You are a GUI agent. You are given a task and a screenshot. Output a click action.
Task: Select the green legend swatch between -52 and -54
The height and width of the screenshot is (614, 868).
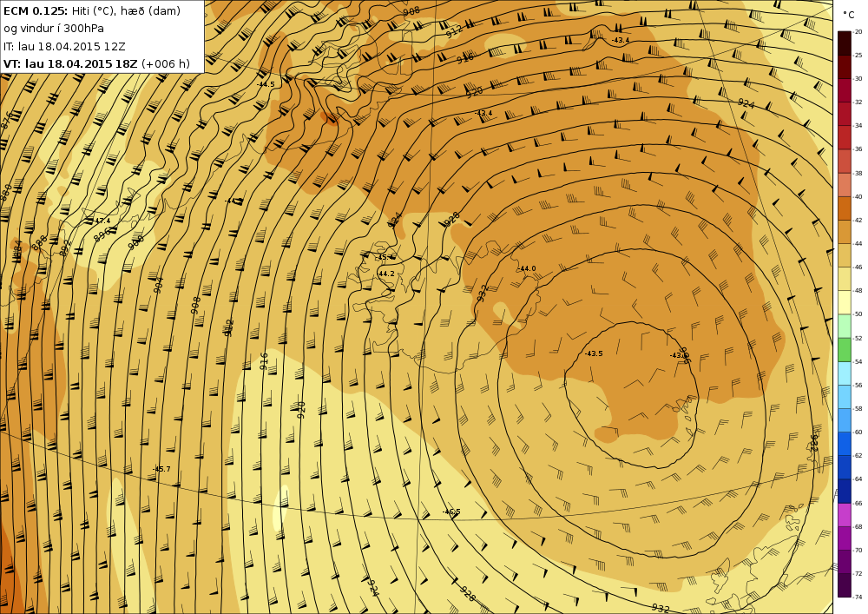point(845,349)
